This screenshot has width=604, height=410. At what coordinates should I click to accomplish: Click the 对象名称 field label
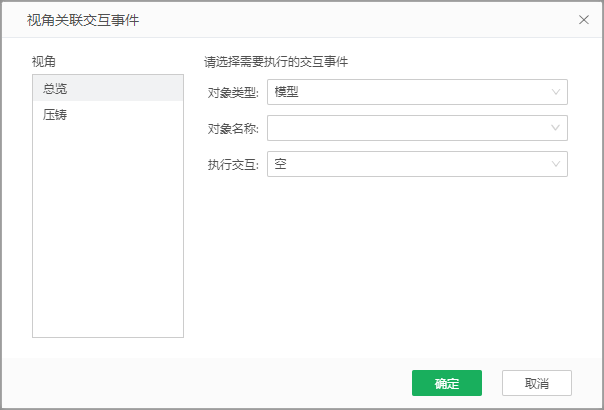[x=232, y=128]
